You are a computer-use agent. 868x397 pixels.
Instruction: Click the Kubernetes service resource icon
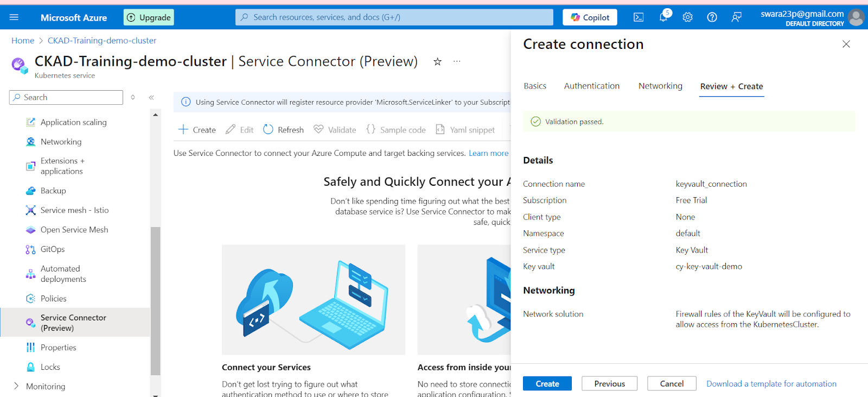point(20,66)
